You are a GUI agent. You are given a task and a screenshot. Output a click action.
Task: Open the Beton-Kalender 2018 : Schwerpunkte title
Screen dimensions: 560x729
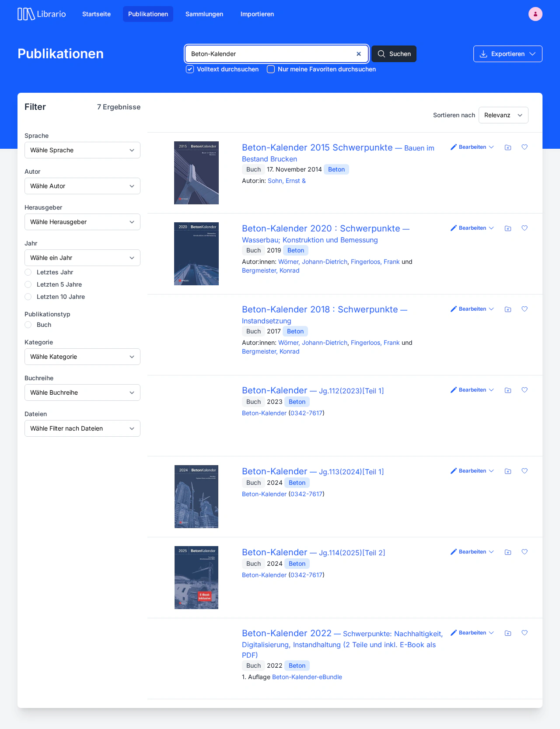tap(320, 309)
